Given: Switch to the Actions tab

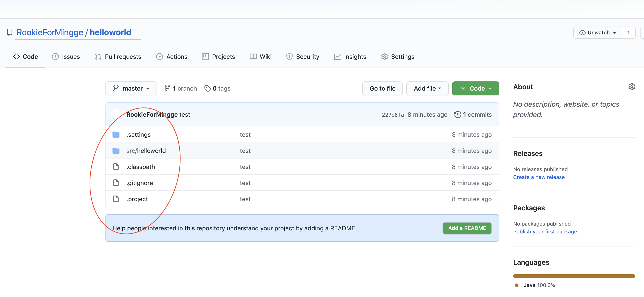Looking at the screenshot, I should click(172, 57).
